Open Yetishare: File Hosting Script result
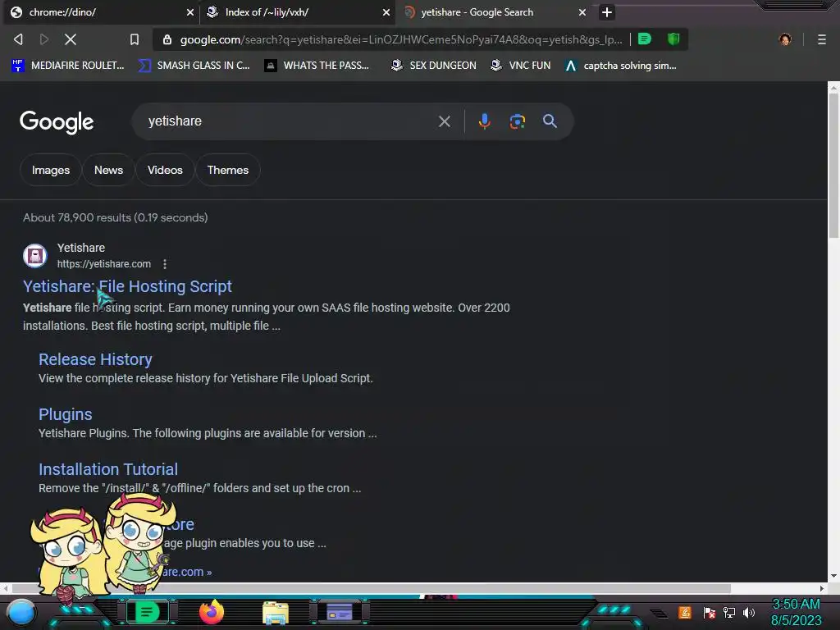 (127, 286)
